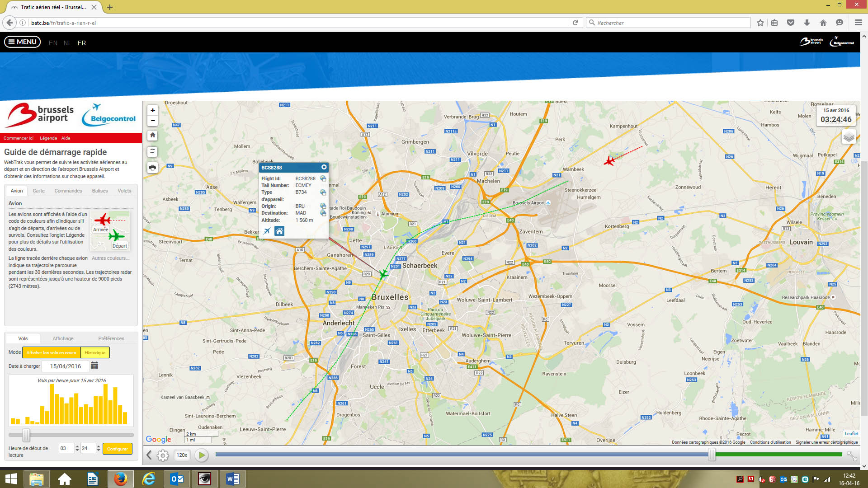The width and height of the screenshot is (868, 488).
Task: Click the start minute field showing 24
Action: tap(87, 448)
